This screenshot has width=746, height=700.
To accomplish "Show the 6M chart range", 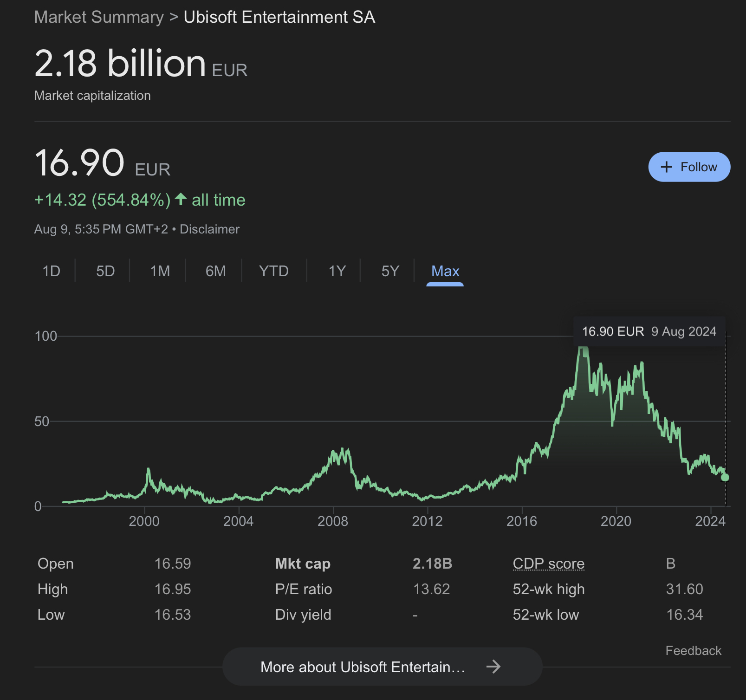I will pos(215,271).
